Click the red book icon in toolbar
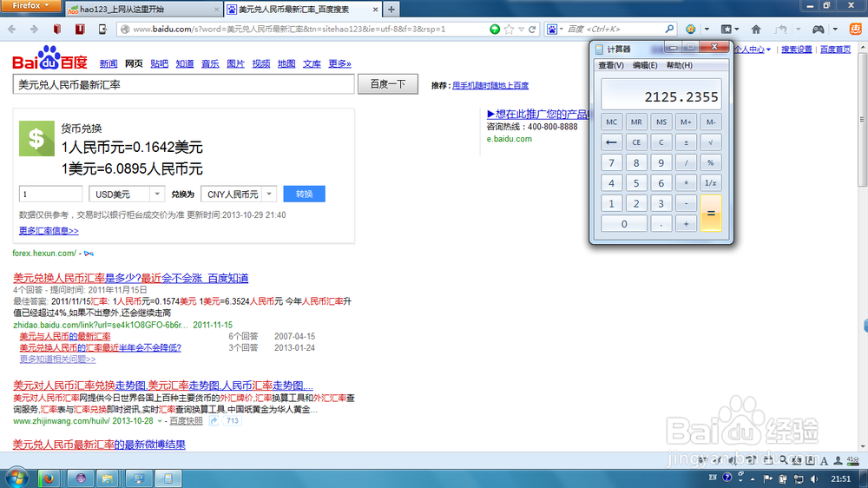 (x=57, y=30)
